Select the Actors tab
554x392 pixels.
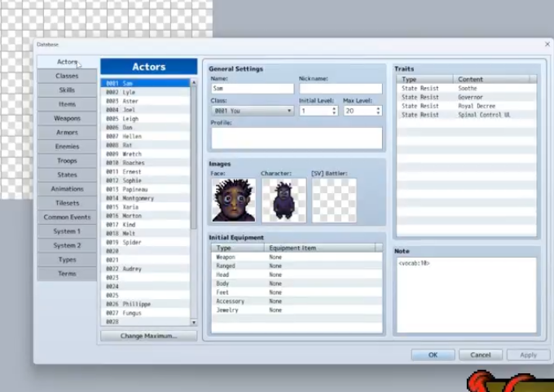pyautogui.click(x=67, y=62)
